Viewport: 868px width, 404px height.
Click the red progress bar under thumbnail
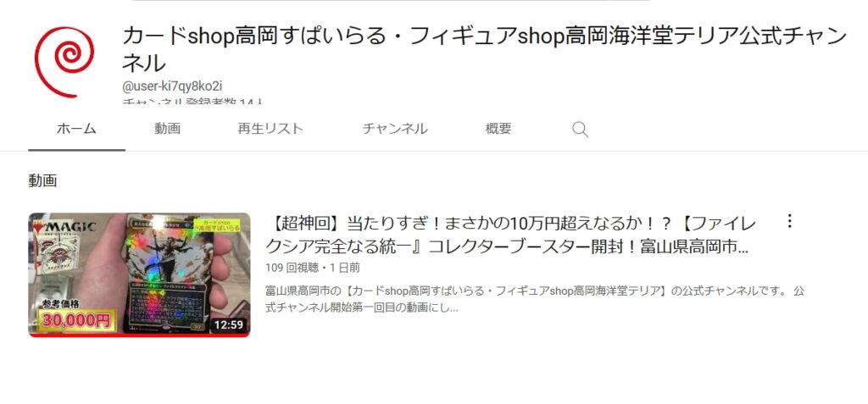pyautogui.click(x=139, y=335)
